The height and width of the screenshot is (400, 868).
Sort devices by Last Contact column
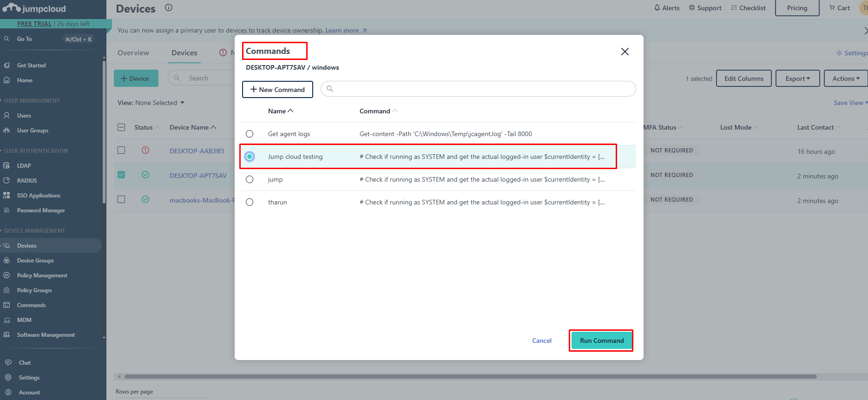819,127
